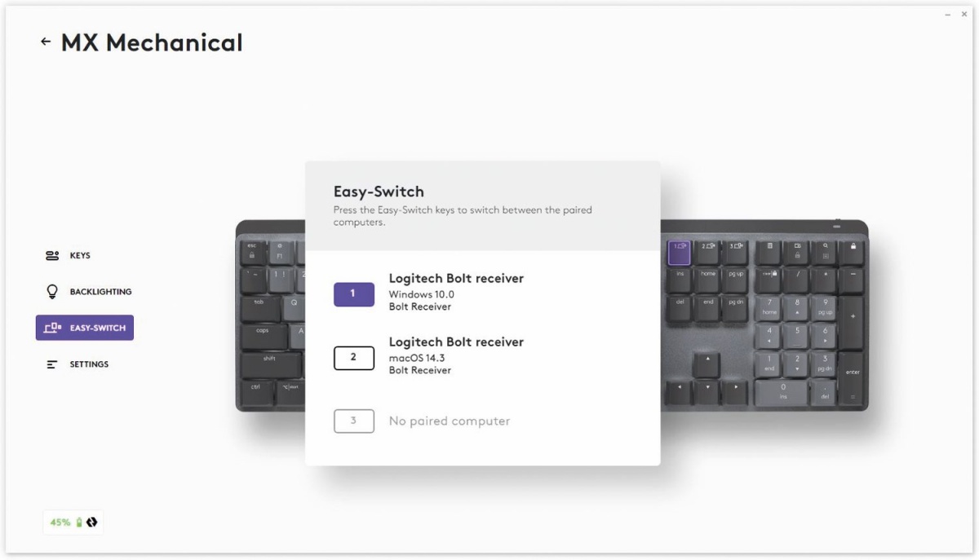
Task: Click the Backlighting lightbulb icon
Action: (x=52, y=291)
